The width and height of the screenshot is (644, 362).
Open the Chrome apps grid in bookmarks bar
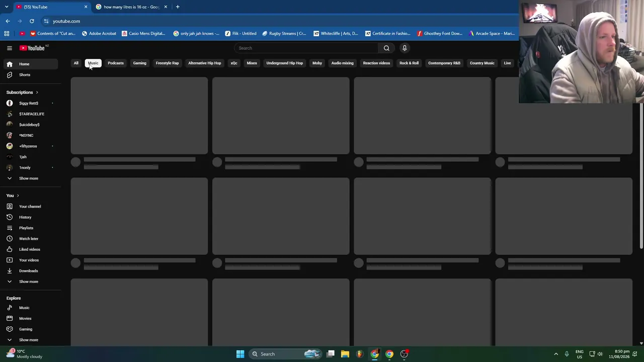pos(7,34)
